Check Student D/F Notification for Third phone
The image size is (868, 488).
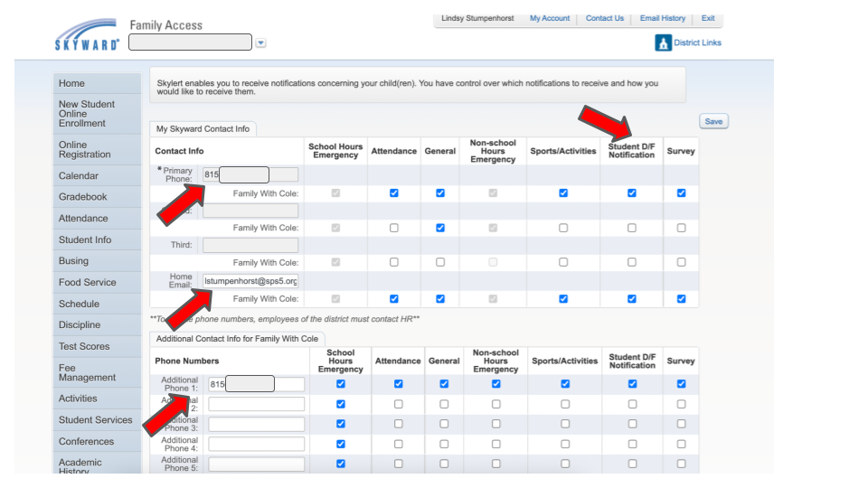point(632,262)
